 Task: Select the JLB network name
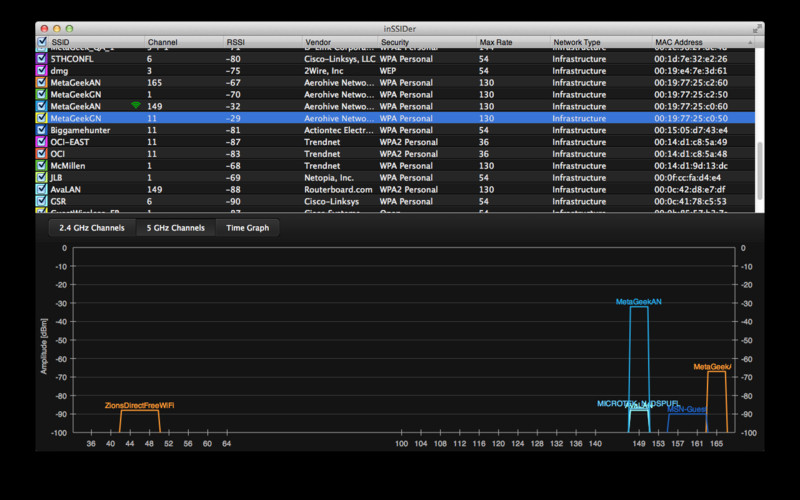pyautogui.click(x=56, y=178)
